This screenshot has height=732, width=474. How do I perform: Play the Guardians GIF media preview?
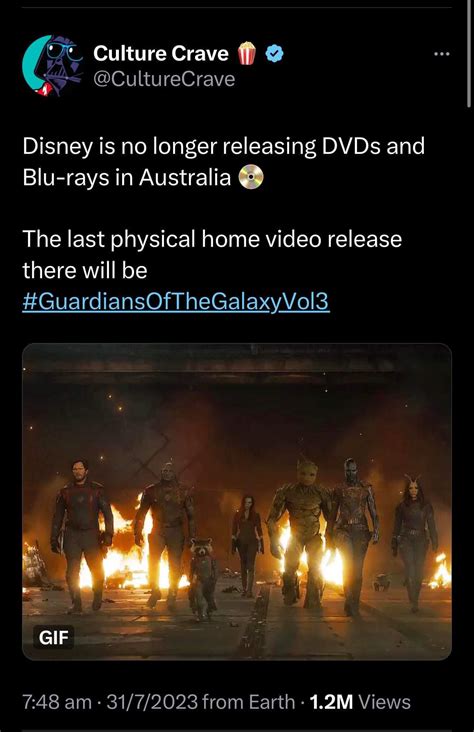point(237,502)
